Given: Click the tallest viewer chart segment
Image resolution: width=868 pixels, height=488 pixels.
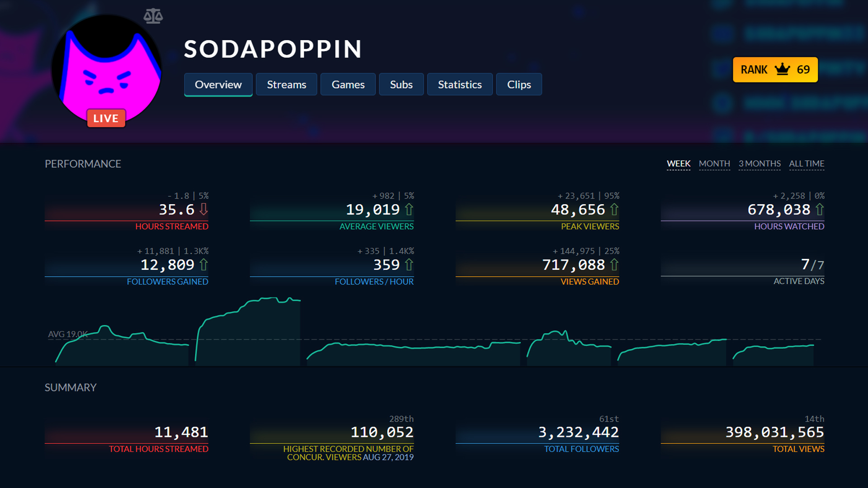Looking at the screenshot, I should (x=248, y=332).
